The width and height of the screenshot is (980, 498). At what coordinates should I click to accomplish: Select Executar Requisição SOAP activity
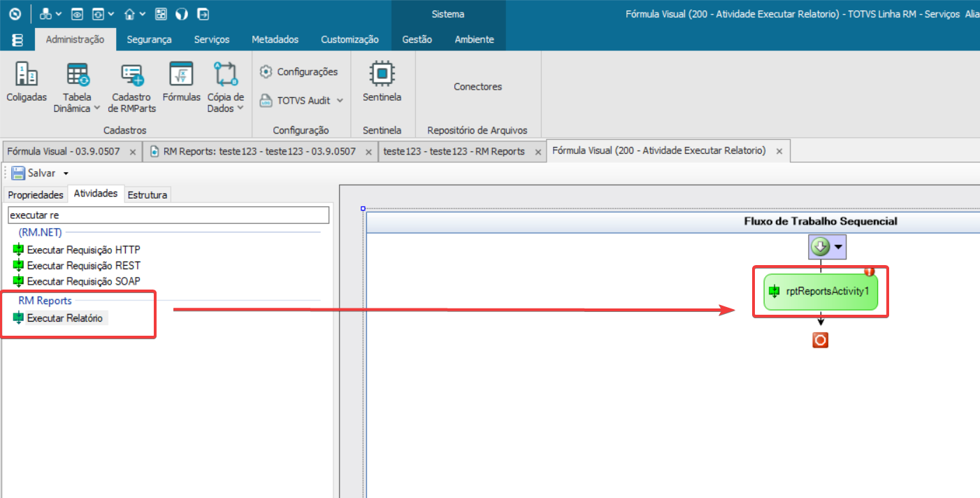(77, 282)
